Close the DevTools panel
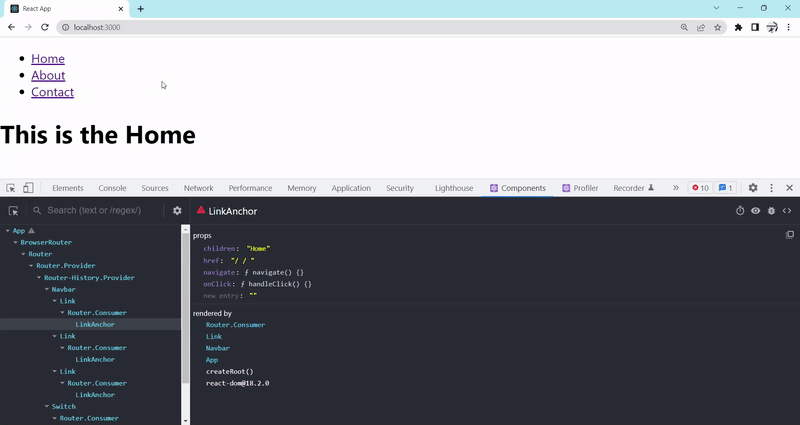 click(x=789, y=188)
